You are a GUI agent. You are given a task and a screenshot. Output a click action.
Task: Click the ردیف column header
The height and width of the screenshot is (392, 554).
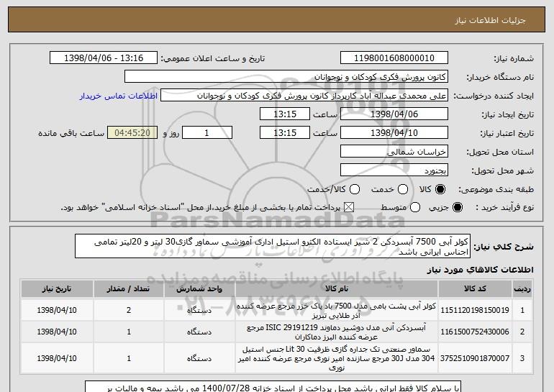click(x=522, y=289)
